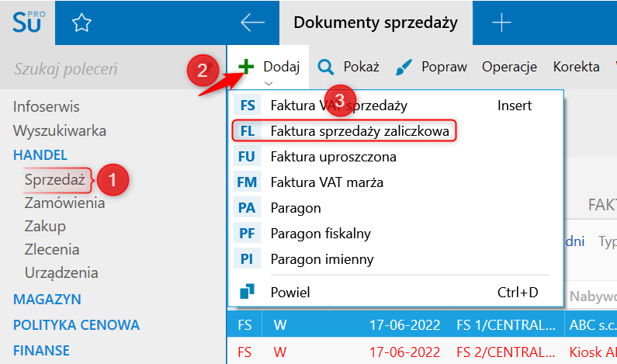Screen dimensions: 617x364
Task: Select Paragon fiskalny menu entry
Action: 321,234
